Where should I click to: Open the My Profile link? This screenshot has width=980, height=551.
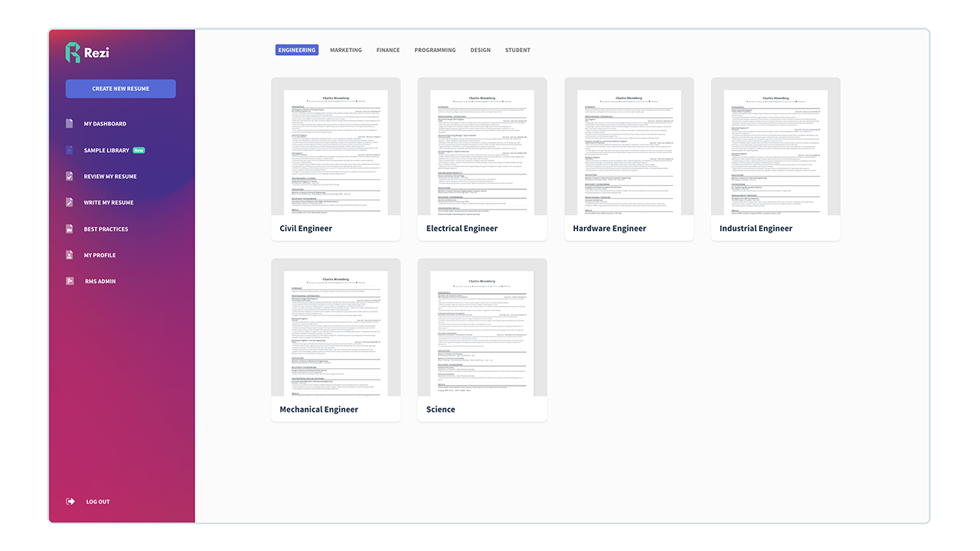point(100,256)
